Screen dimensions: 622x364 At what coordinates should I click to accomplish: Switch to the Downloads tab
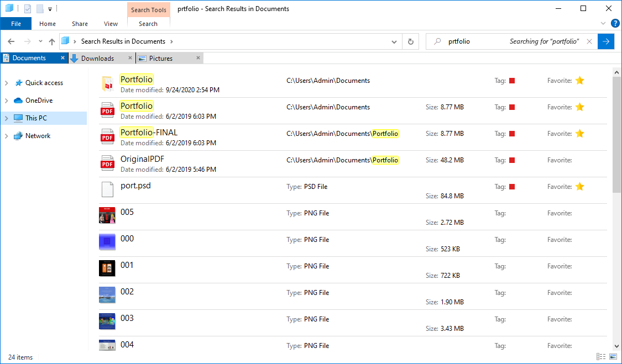tap(97, 58)
